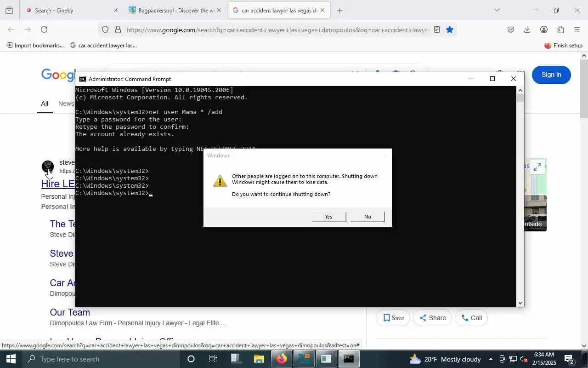This screenshot has width=588, height=368.
Task: Click the taskbar search box
Action: click(101, 359)
